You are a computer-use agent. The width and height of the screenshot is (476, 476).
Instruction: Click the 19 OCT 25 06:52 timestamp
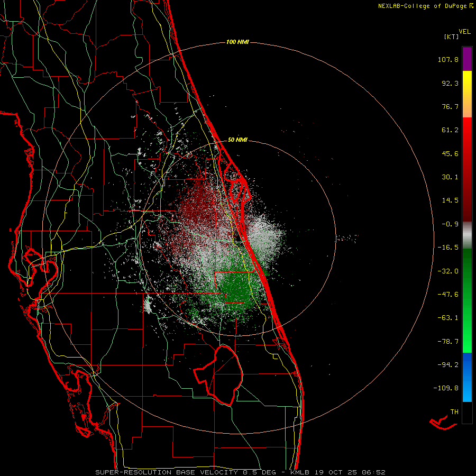click(x=350, y=472)
